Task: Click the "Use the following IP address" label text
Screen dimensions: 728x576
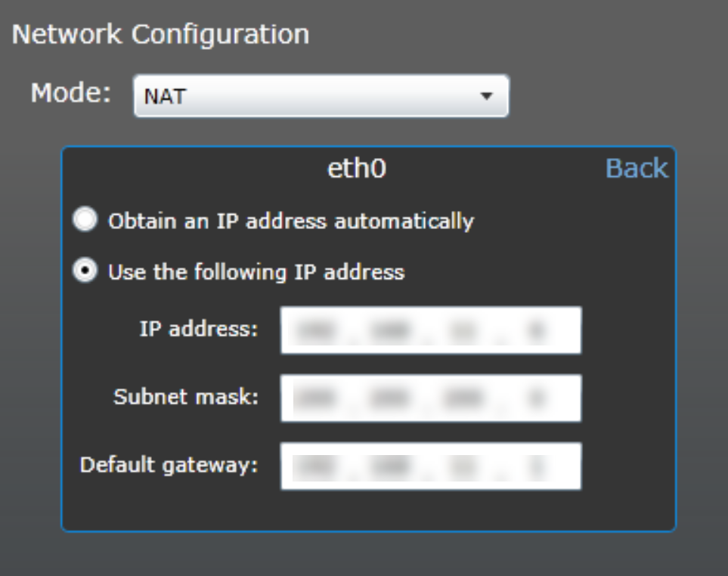Action: pyautogui.click(x=256, y=271)
